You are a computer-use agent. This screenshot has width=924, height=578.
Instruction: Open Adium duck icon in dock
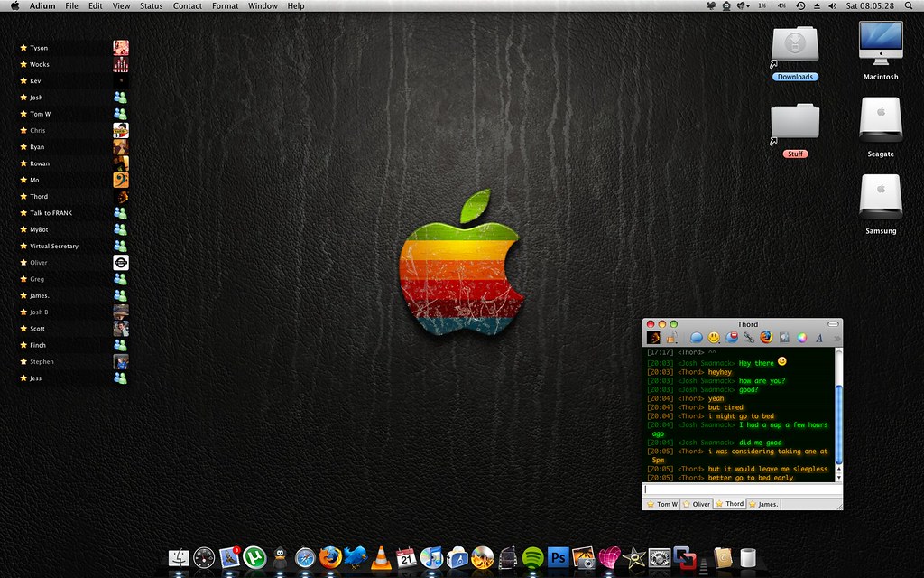pyautogui.click(x=281, y=558)
